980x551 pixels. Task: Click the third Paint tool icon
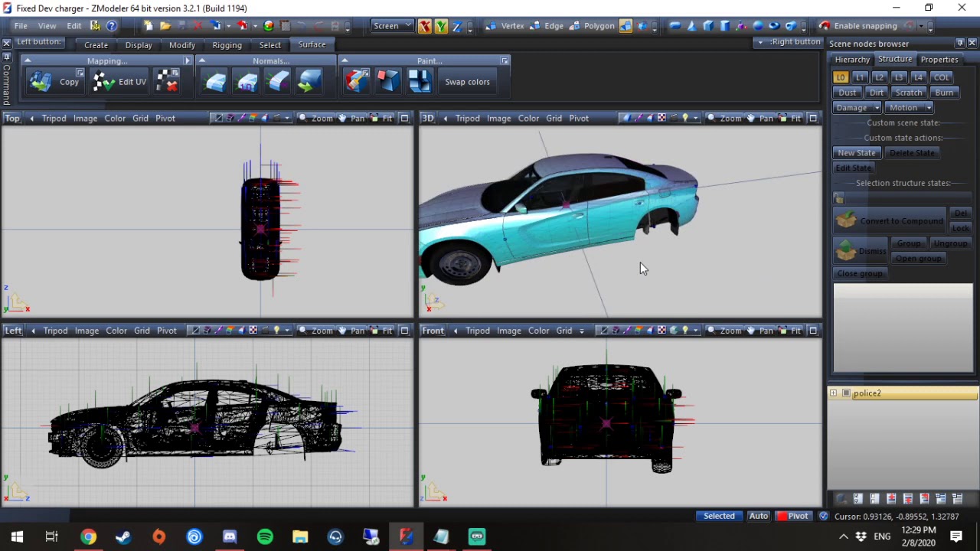420,82
